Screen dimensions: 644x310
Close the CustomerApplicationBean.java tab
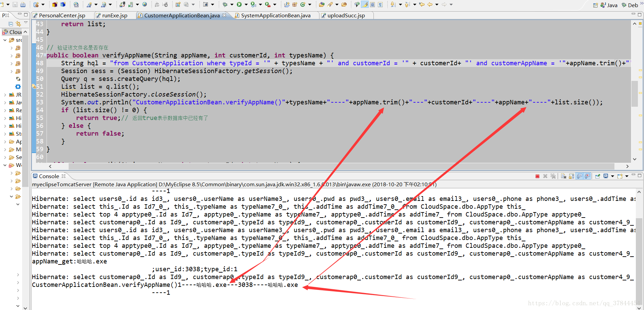pyautogui.click(x=224, y=15)
